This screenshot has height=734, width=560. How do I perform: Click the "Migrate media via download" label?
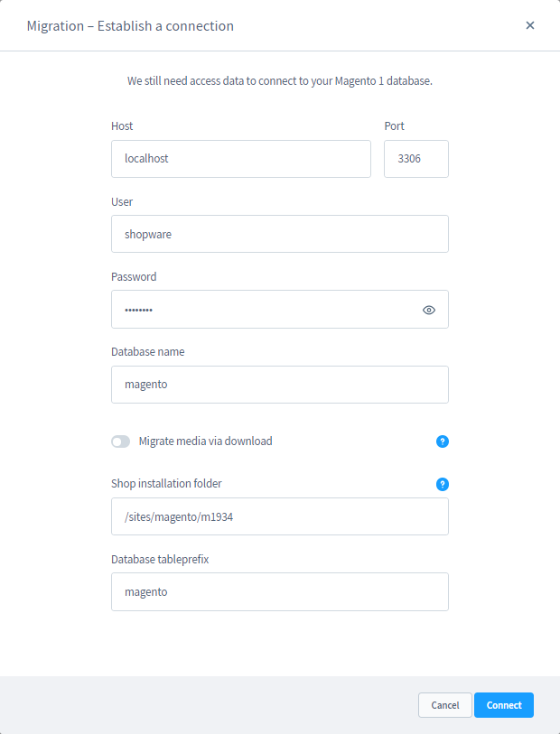203,441
